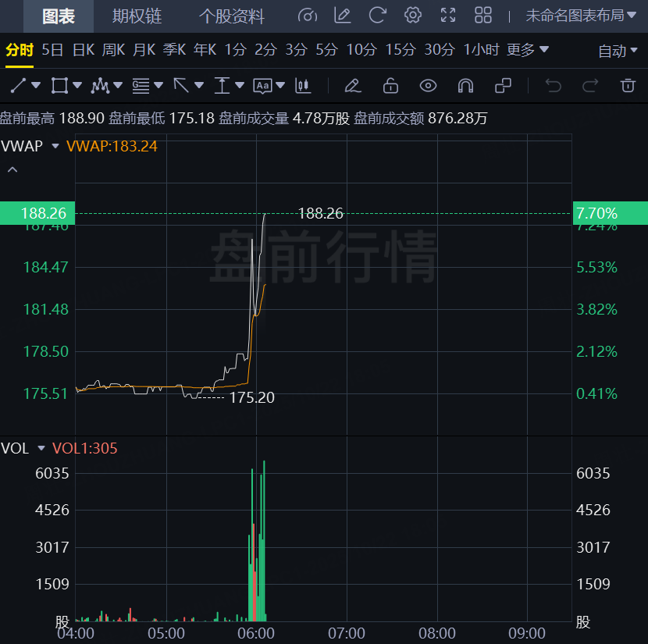Switch to the 期权链 tab
The image size is (648, 644).
[137, 16]
